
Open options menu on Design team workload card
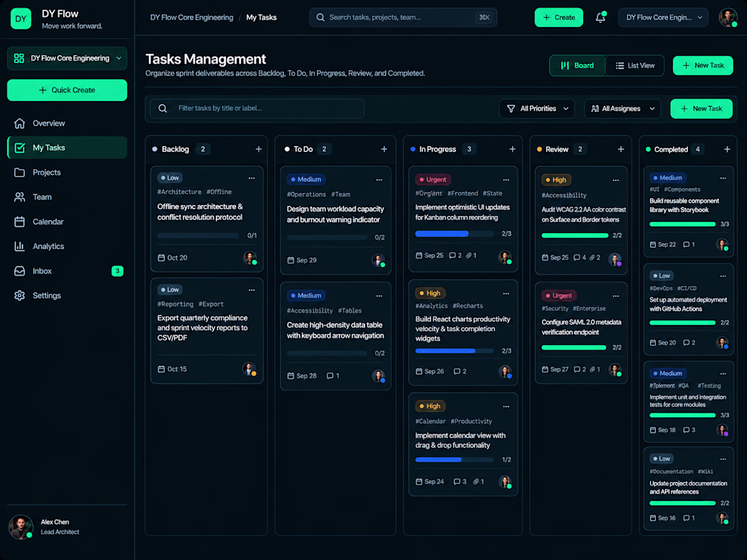pyautogui.click(x=379, y=179)
